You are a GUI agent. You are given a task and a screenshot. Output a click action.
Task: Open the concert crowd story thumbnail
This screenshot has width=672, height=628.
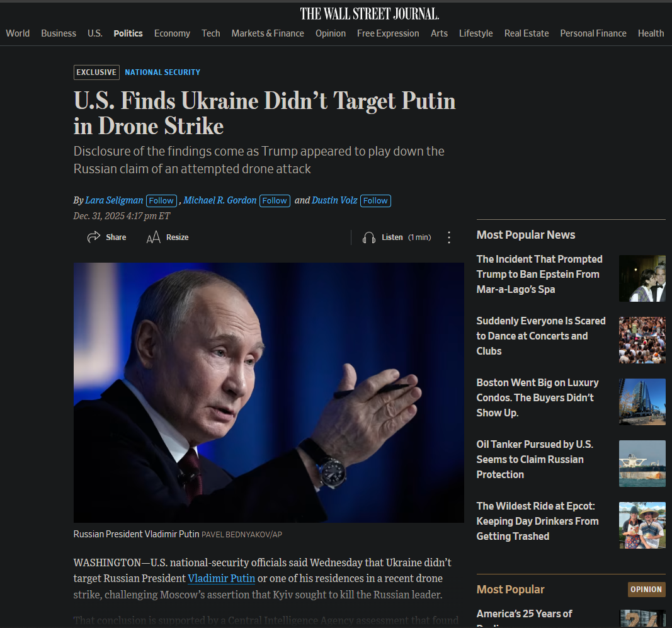(642, 340)
